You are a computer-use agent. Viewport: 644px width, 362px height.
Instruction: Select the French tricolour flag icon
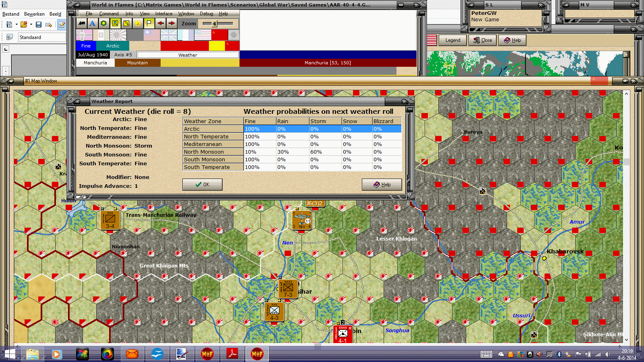coord(186,35)
